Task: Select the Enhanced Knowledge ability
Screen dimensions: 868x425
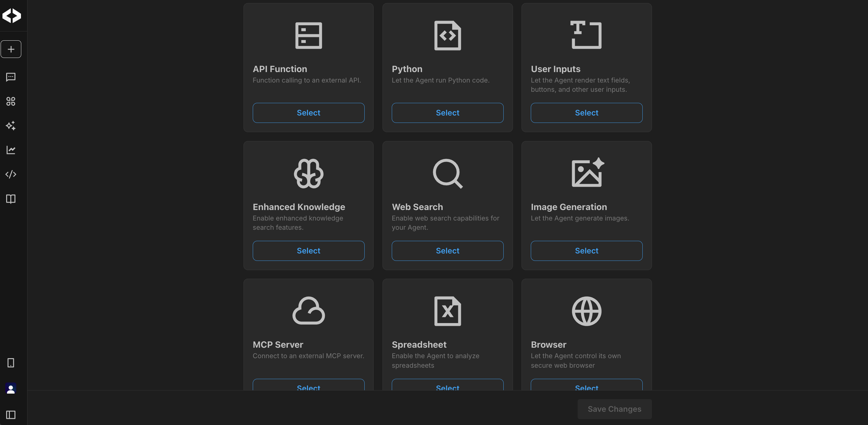Action: tap(308, 251)
